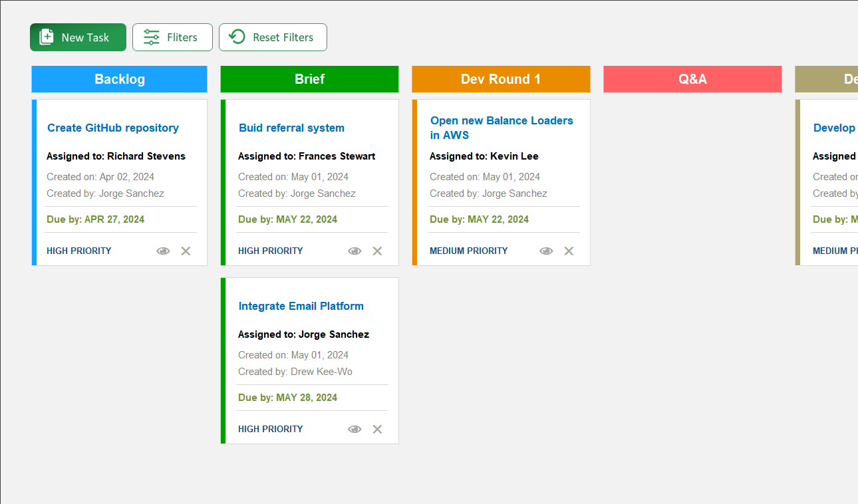The image size is (858, 504).
Task: Select the Dev Round 1 column header
Action: pyautogui.click(x=501, y=78)
